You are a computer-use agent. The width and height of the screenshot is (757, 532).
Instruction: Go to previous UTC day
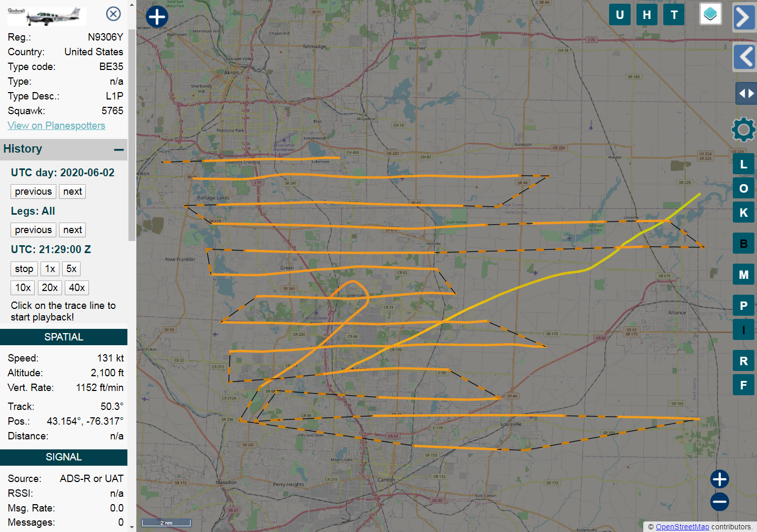coord(33,192)
